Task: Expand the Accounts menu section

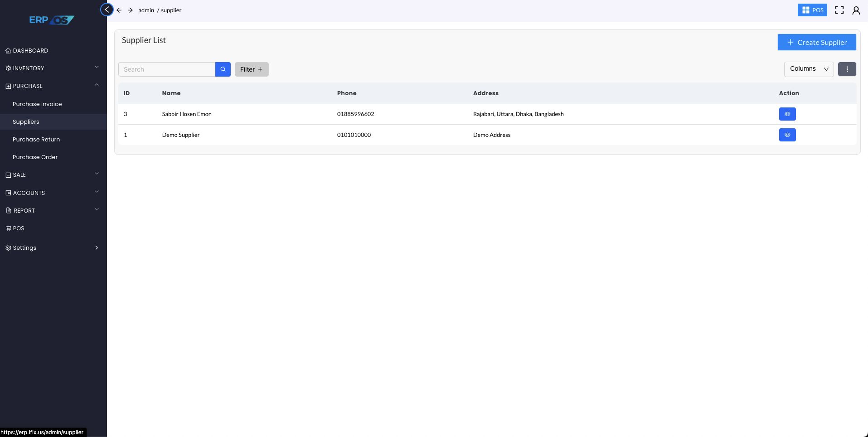Action: click(53, 193)
